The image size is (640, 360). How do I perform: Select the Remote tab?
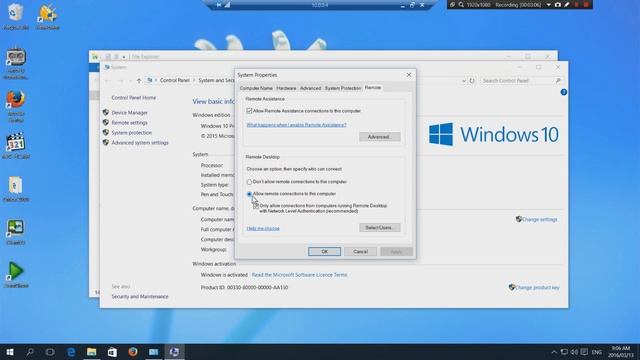click(x=373, y=87)
